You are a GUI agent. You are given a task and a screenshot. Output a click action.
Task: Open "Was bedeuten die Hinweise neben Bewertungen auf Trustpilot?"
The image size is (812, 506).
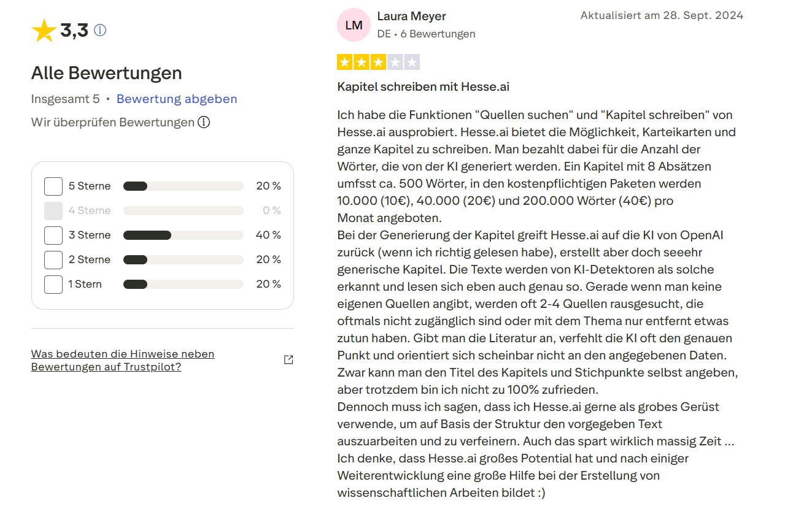coord(122,360)
